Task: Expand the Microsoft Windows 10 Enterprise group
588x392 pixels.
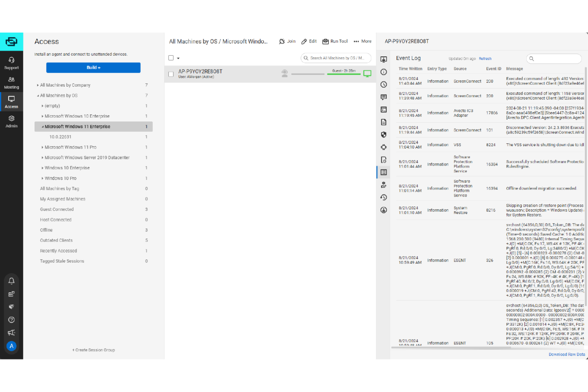Action: point(42,116)
